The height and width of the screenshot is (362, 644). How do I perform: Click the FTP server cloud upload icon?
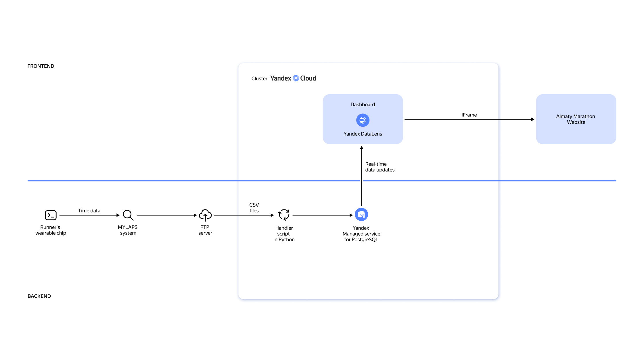205,215
